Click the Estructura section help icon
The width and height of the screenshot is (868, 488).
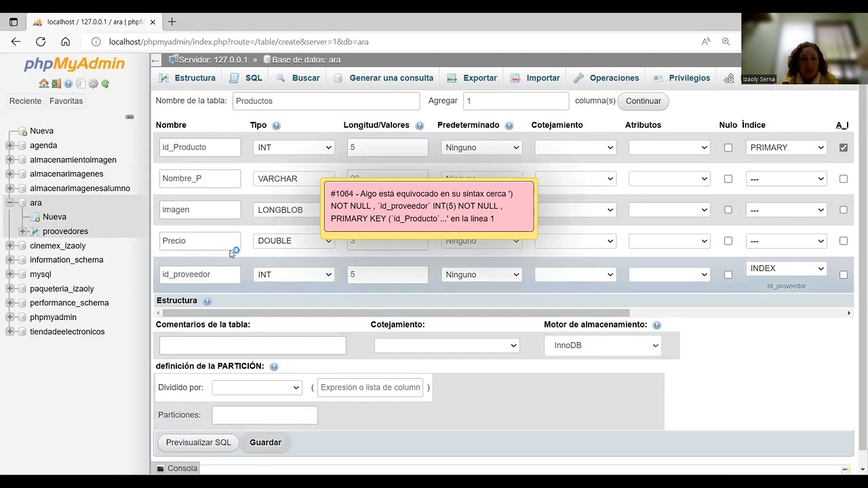(207, 301)
